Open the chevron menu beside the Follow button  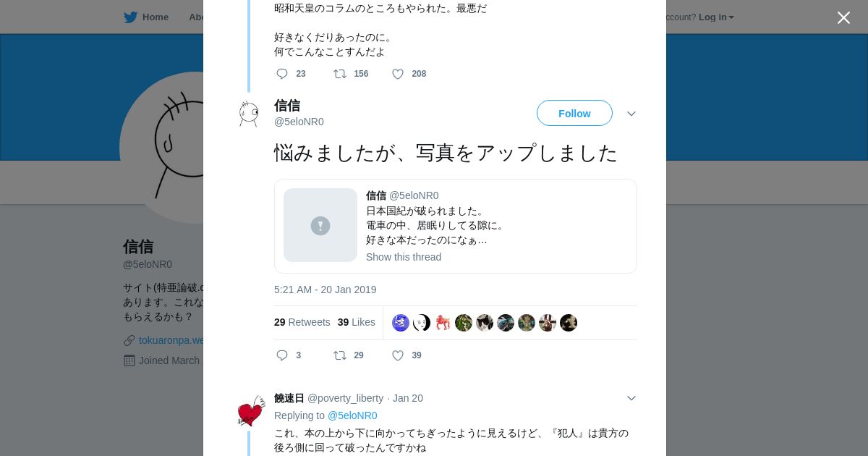click(x=631, y=114)
